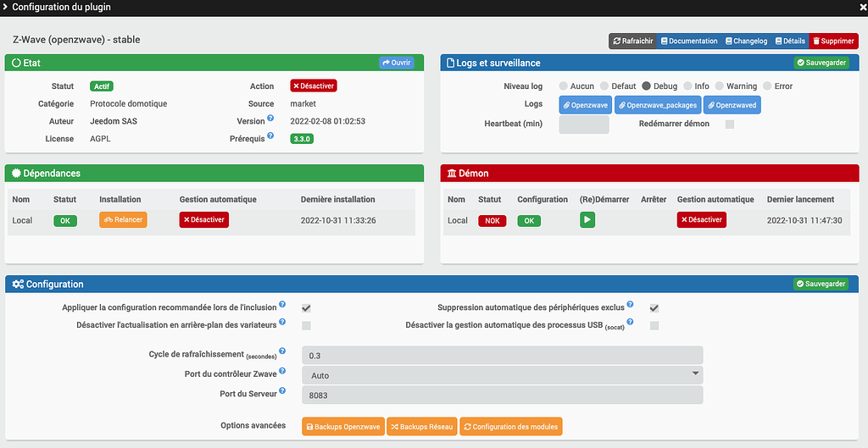Open the Changelog tab
Screen dimensions: 868x448
point(745,41)
